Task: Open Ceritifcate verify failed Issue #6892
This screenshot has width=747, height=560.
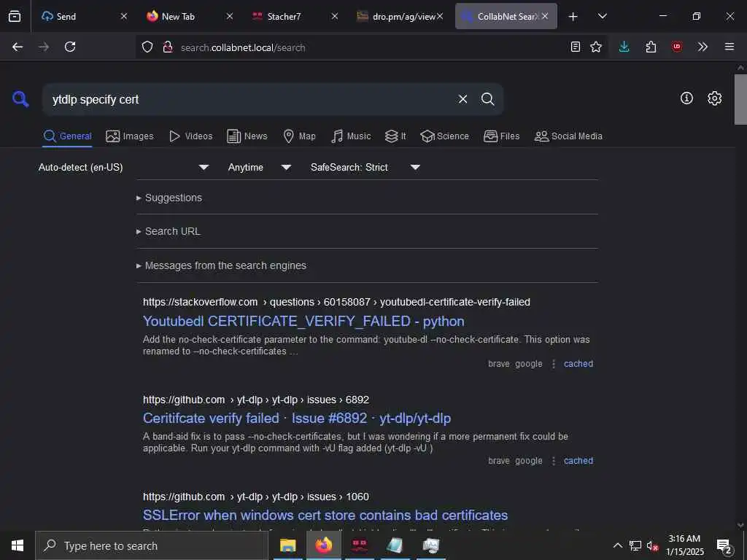Action: point(297,418)
